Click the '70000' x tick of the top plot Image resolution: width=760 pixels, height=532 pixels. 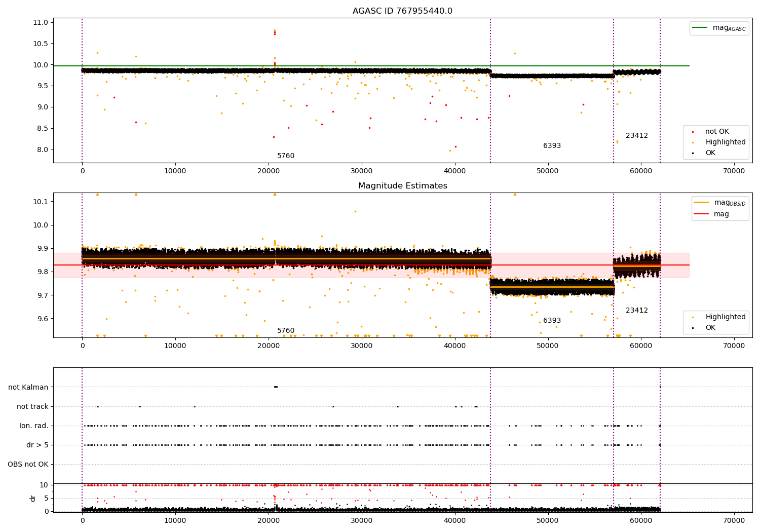click(x=734, y=171)
